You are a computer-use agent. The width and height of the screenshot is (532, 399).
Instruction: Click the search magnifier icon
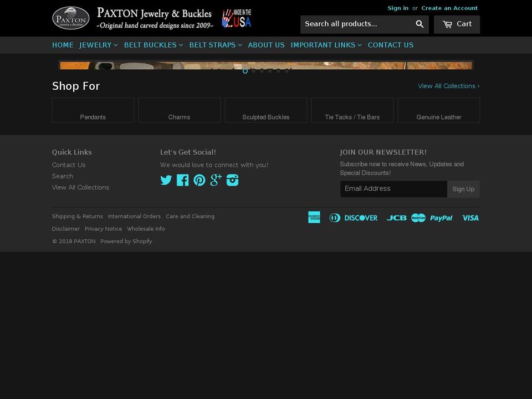(x=420, y=24)
